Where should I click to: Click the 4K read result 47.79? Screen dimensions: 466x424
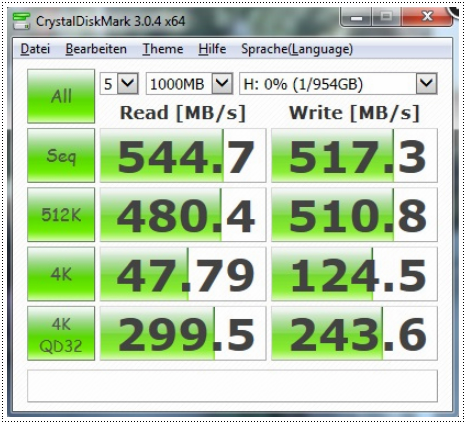pos(183,274)
